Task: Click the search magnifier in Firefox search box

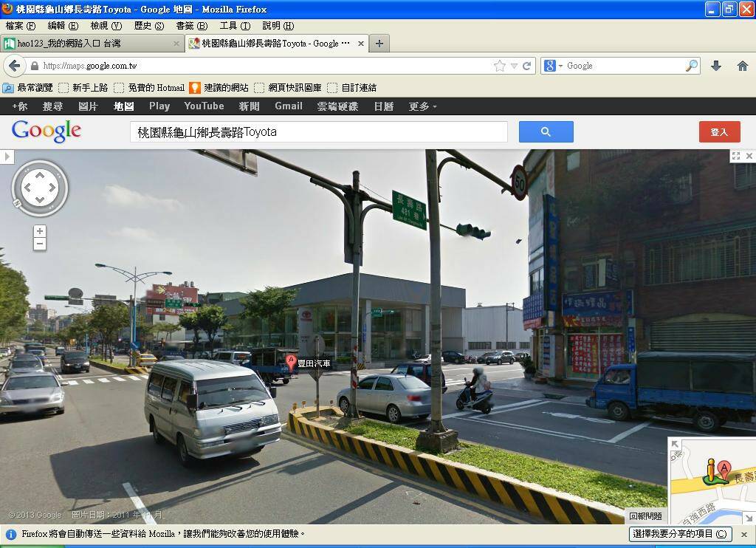Action: [x=692, y=66]
